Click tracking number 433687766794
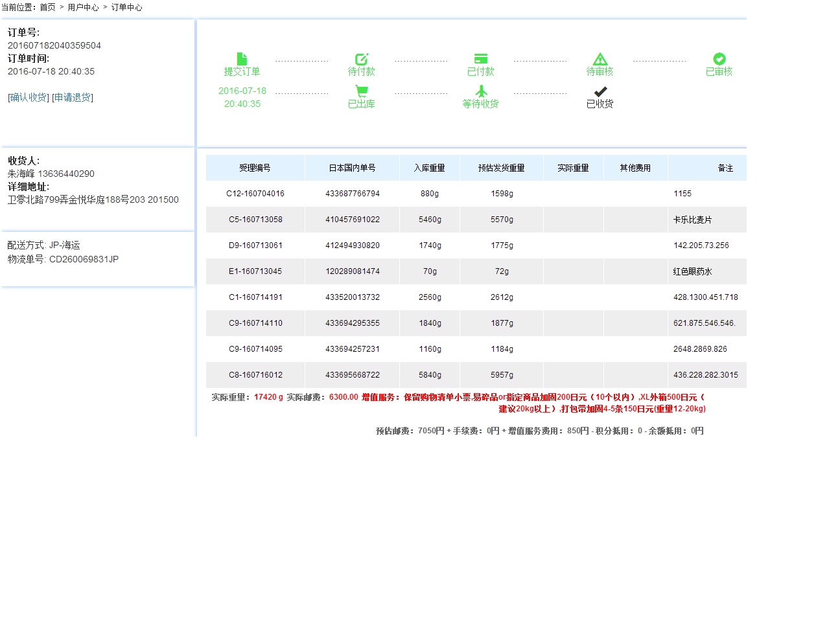 tap(353, 194)
